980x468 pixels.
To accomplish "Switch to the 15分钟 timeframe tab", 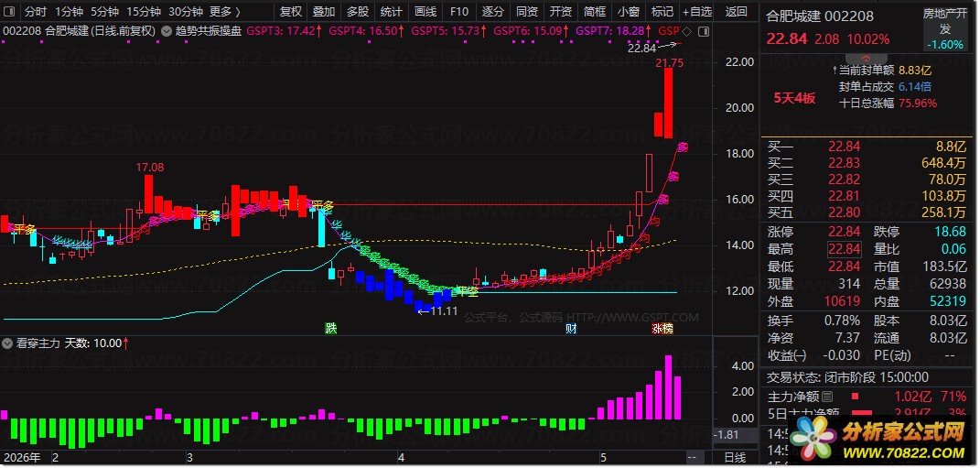I will (x=143, y=11).
